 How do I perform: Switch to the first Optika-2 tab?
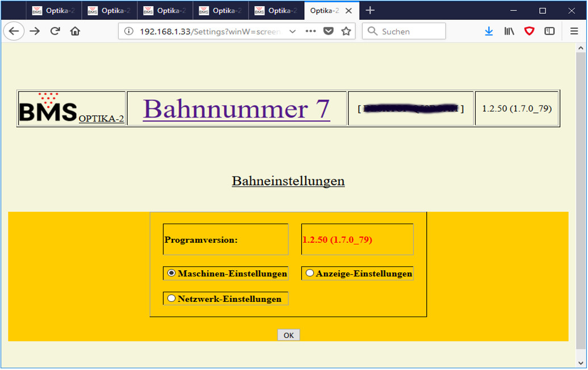[x=53, y=10]
